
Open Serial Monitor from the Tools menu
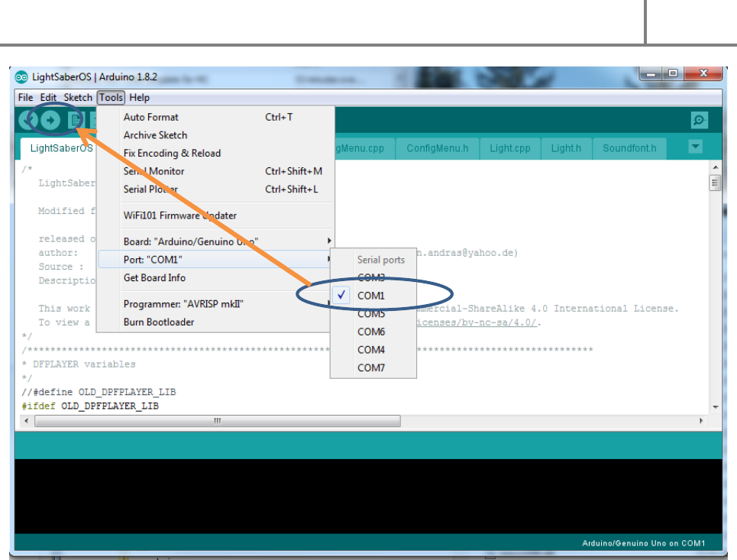tap(215, 171)
